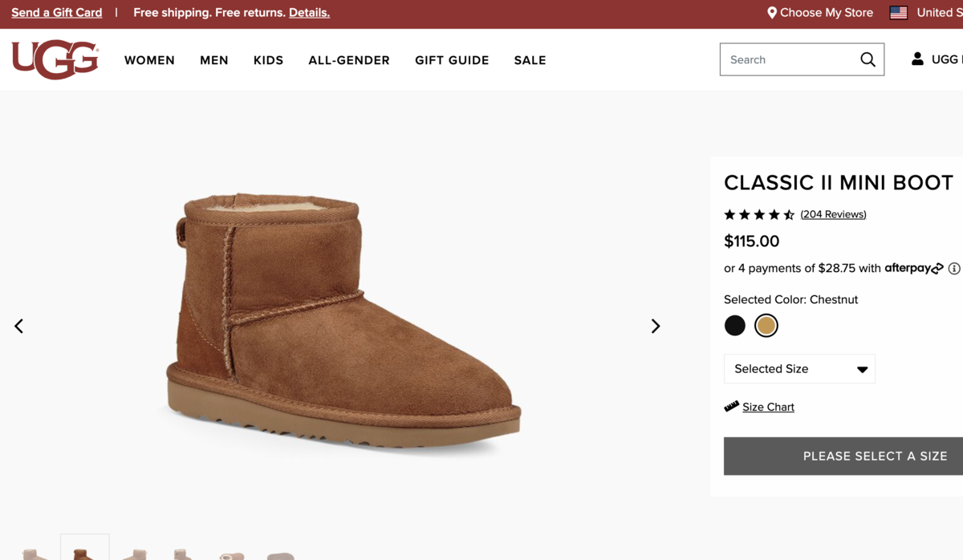Click the Send a Gift Card link
Screen dimensions: 963x560
pyautogui.click(x=56, y=12)
